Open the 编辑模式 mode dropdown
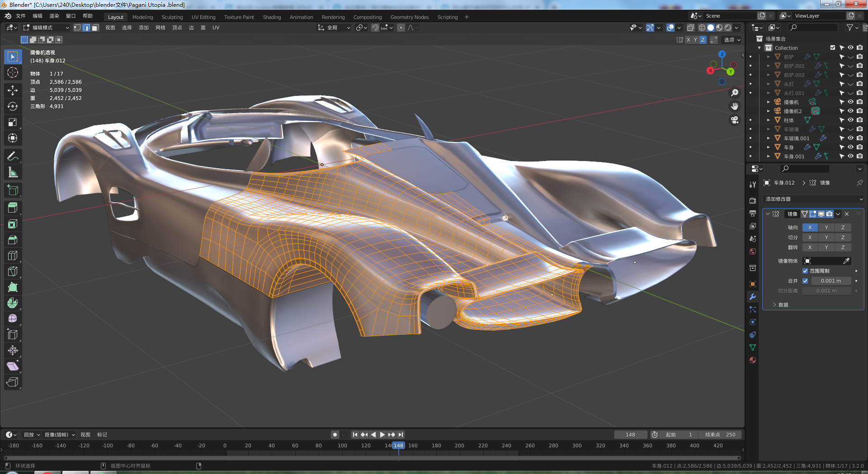 (x=46, y=28)
